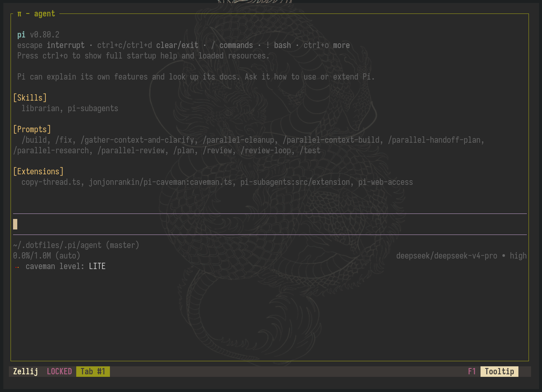Click the LOCKED mode indicator
The width and height of the screenshot is (542, 392).
click(x=59, y=371)
